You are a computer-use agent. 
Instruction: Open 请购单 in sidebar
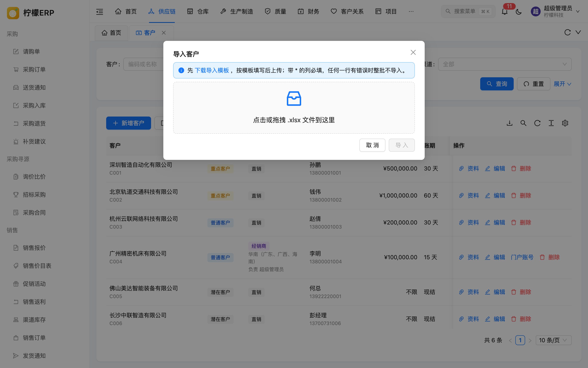(45, 51)
